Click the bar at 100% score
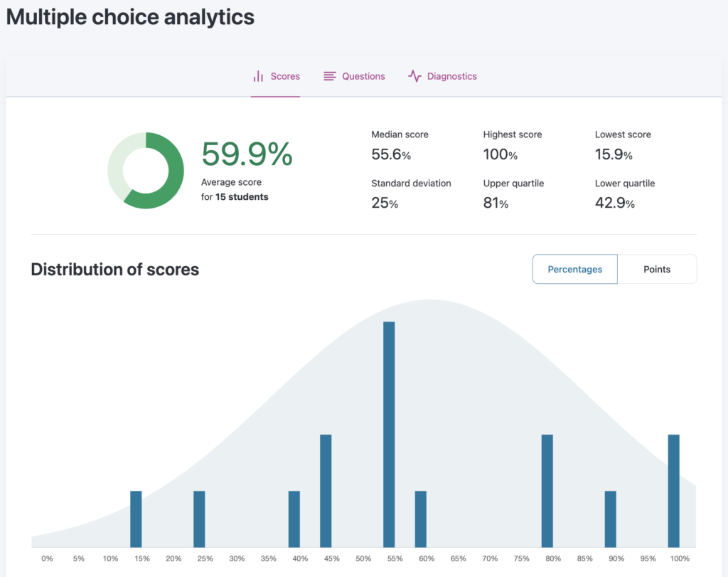Image resolution: width=728 pixels, height=577 pixels. [674, 490]
